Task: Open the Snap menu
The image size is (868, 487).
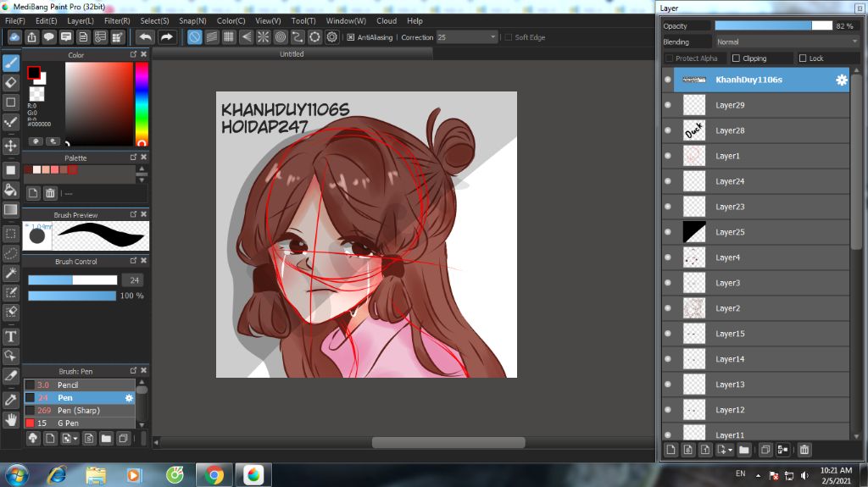Action: [x=192, y=21]
